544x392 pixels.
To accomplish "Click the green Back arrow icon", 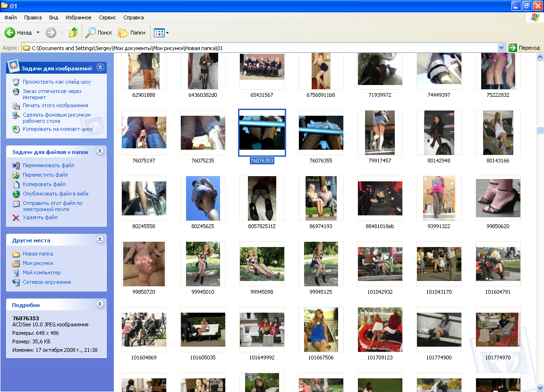I will [x=10, y=33].
